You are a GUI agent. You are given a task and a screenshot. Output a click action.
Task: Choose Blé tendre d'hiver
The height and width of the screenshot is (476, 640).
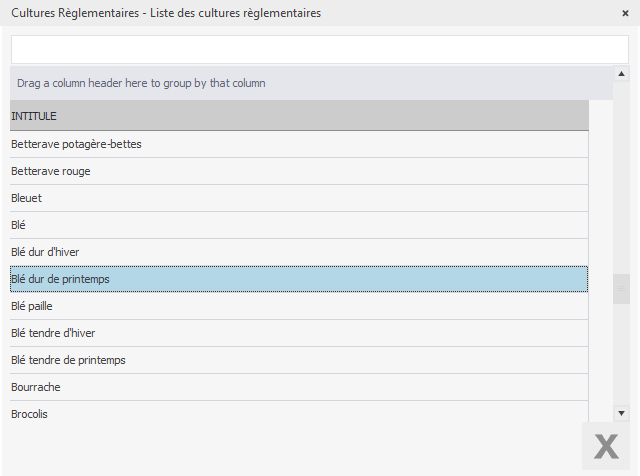tap(299, 333)
